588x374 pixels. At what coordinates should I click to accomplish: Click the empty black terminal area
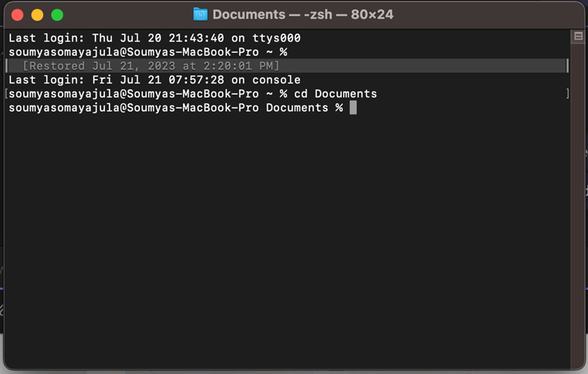coord(287,240)
